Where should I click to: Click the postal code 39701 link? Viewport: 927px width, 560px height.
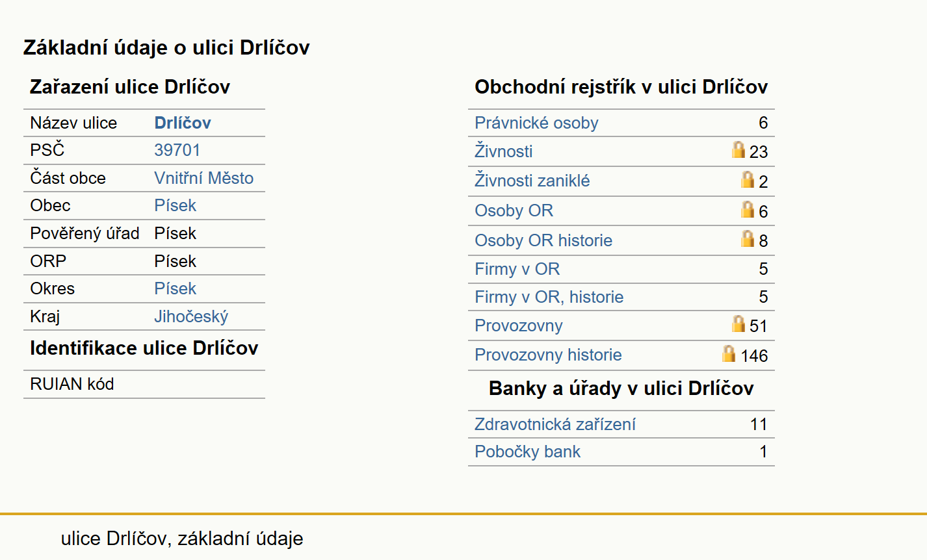click(177, 150)
